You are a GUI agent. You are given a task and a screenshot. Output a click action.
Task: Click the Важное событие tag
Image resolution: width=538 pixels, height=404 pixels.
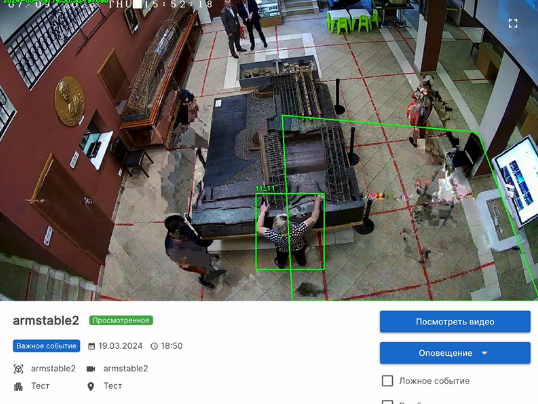click(47, 346)
